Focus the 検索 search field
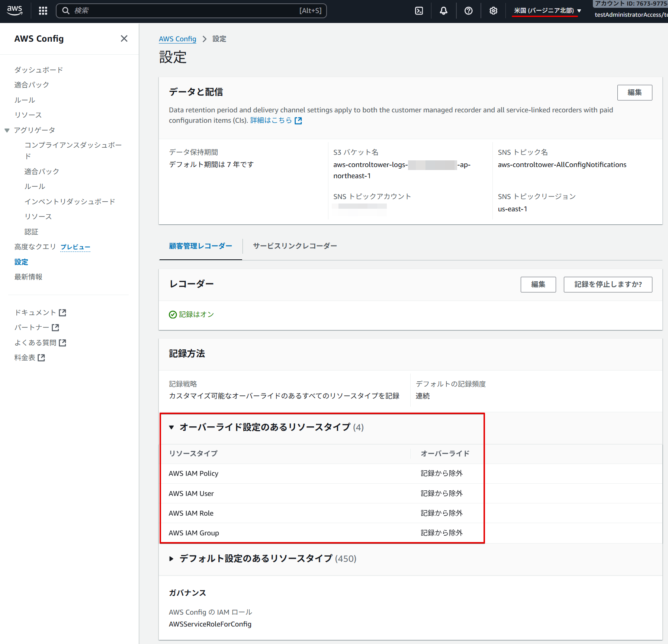This screenshot has height=644, width=668. tap(191, 11)
